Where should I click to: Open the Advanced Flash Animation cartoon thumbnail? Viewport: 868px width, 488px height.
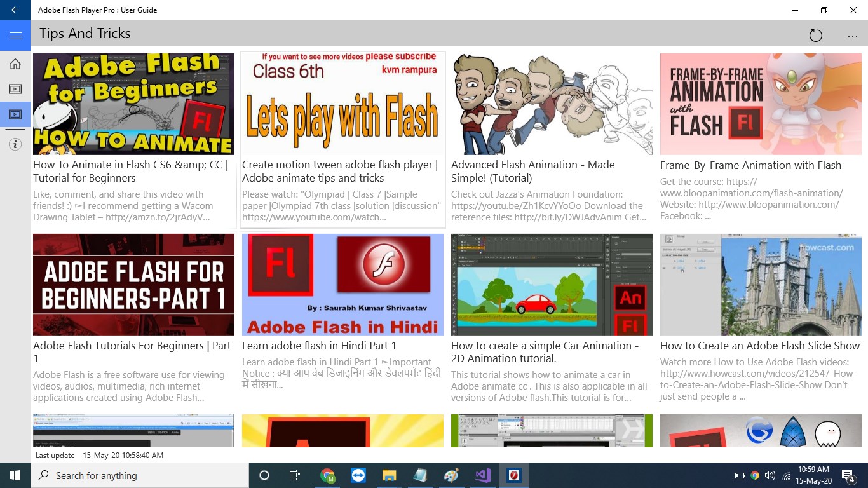(552, 104)
